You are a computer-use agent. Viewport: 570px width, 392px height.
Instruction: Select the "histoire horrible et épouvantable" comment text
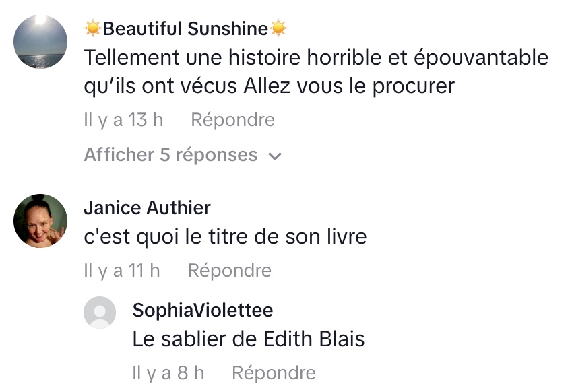tap(315, 58)
